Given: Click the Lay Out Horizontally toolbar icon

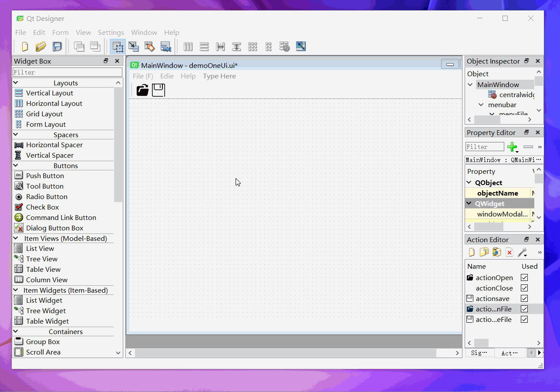Looking at the screenshot, I should (188, 46).
